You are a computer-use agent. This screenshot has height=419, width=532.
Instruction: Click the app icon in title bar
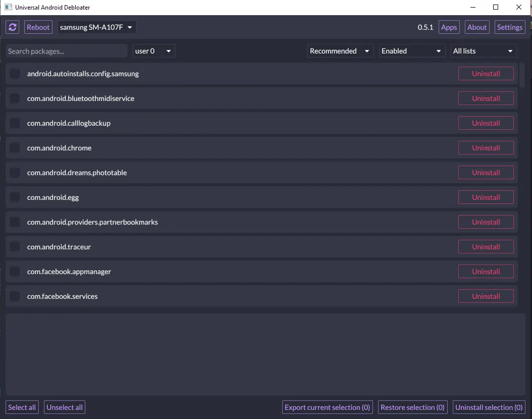coord(8,7)
